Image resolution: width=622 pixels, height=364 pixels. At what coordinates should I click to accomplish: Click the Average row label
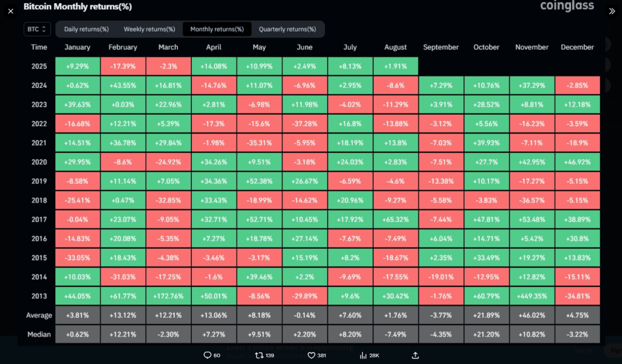[x=39, y=315]
